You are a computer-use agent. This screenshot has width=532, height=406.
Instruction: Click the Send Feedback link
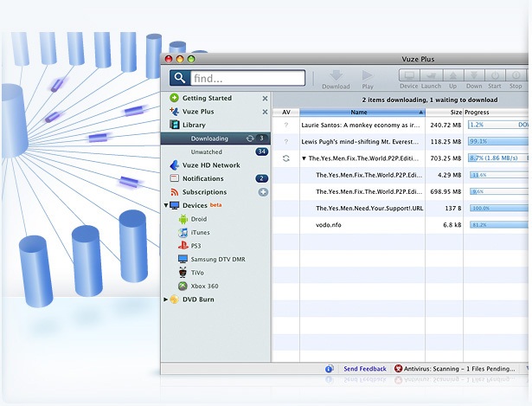[x=365, y=369]
